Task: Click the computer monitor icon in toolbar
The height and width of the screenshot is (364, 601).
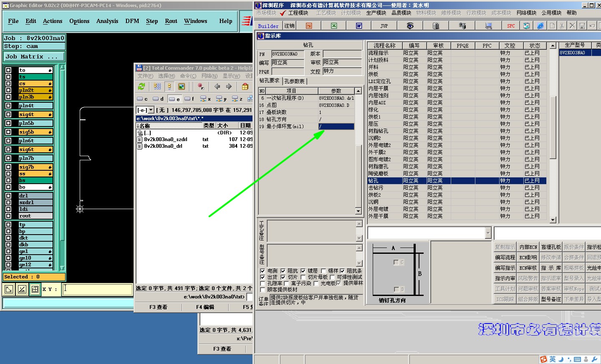Action: click(x=488, y=26)
